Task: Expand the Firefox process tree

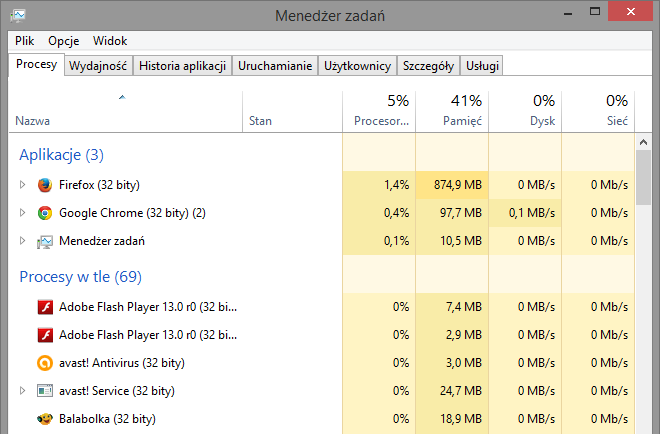Action: coord(23,185)
